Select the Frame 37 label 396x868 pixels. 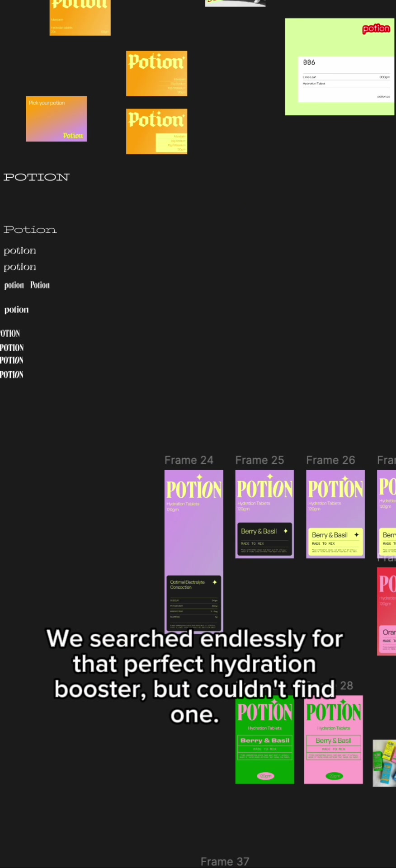click(x=225, y=862)
